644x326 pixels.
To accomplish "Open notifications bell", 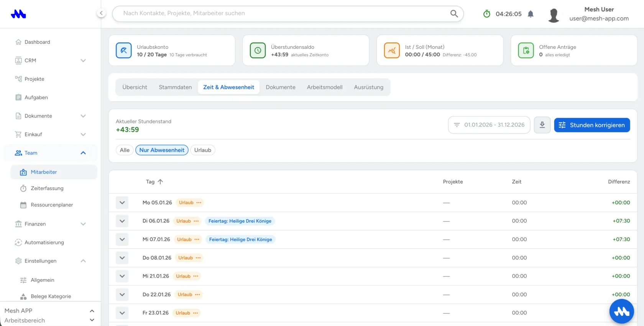I will 531,14.
